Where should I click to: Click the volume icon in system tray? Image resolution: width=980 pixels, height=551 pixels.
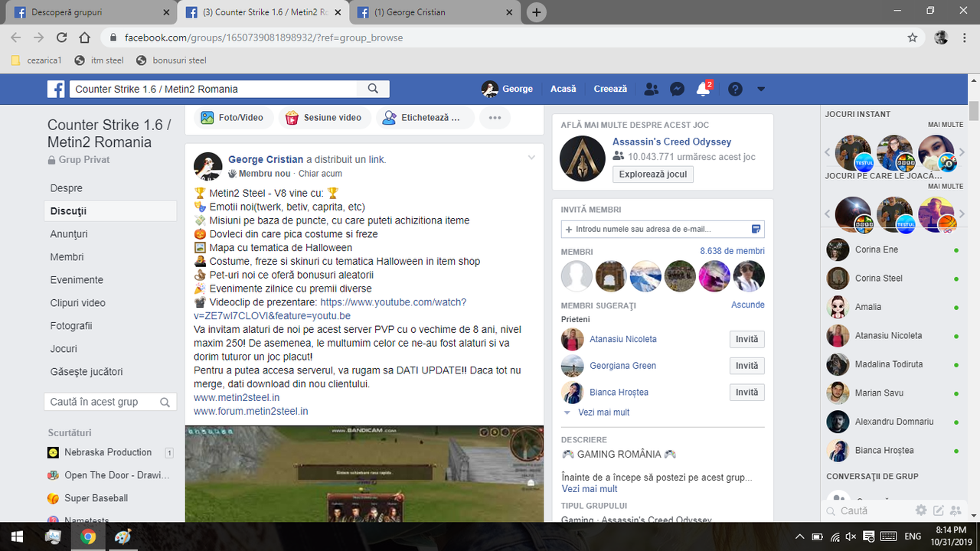851,536
